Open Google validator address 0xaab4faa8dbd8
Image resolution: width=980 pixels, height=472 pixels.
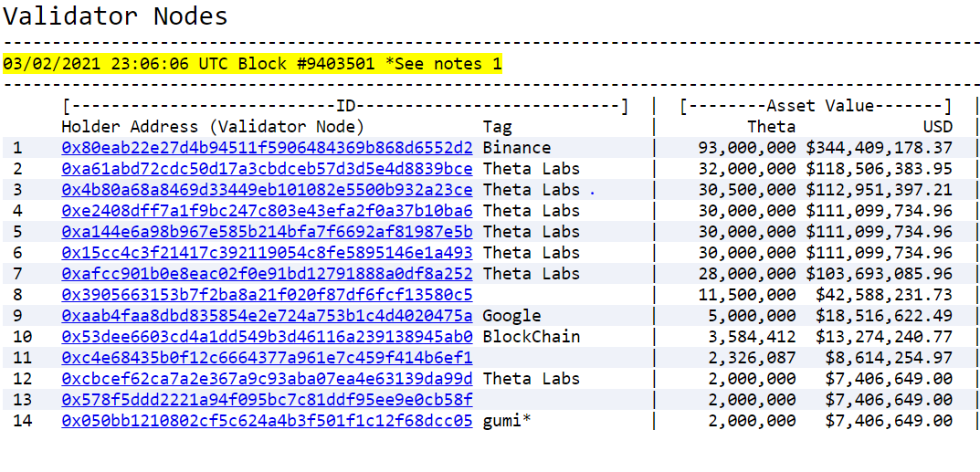267,316
